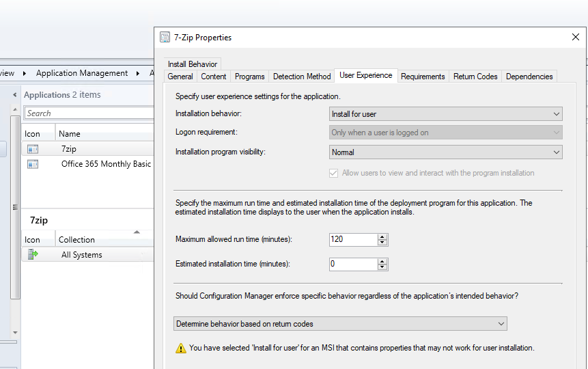Expand the breadcrumb arrow after Application Management
The height and width of the screenshot is (369, 588).
click(138, 73)
